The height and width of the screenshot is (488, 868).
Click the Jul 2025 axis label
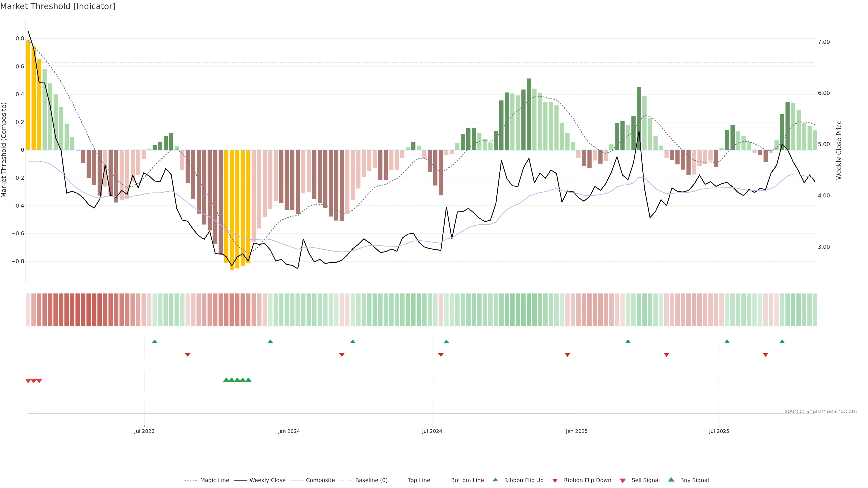click(x=719, y=431)
